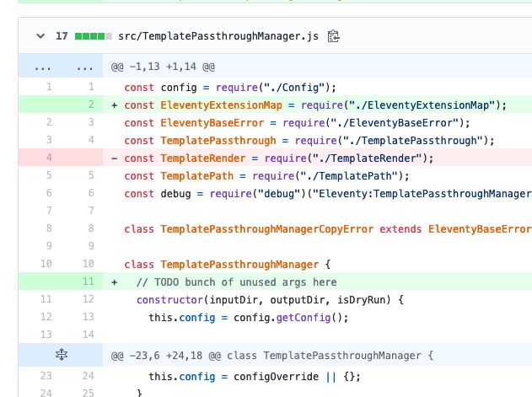Click new line number 24 in the gutter
The image size is (532, 397).
89,376
